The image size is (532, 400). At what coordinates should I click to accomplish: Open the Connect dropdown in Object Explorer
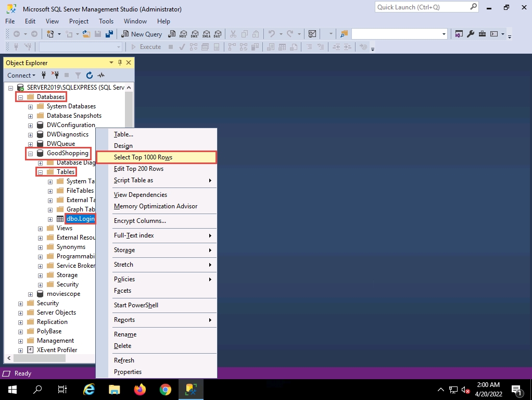click(x=21, y=76)
